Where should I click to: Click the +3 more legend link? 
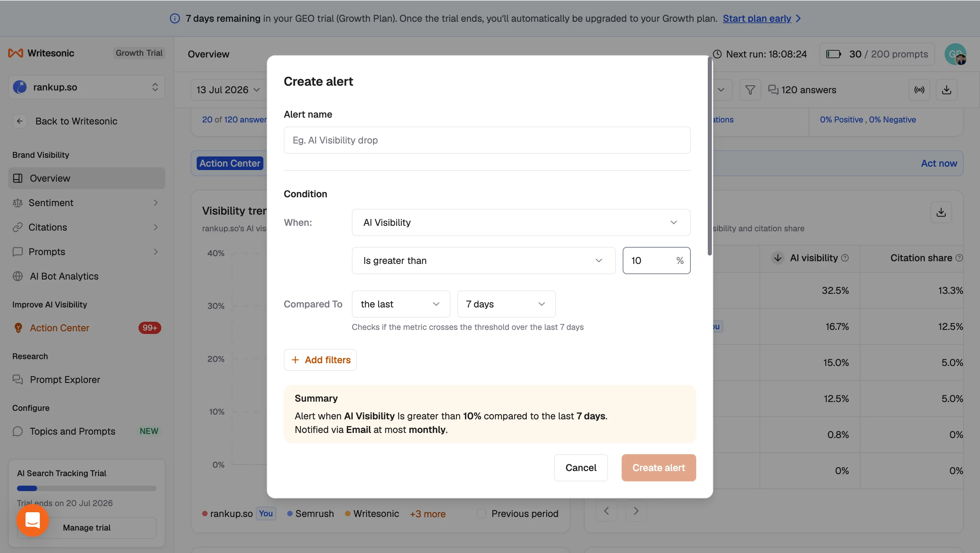(428, 514)
